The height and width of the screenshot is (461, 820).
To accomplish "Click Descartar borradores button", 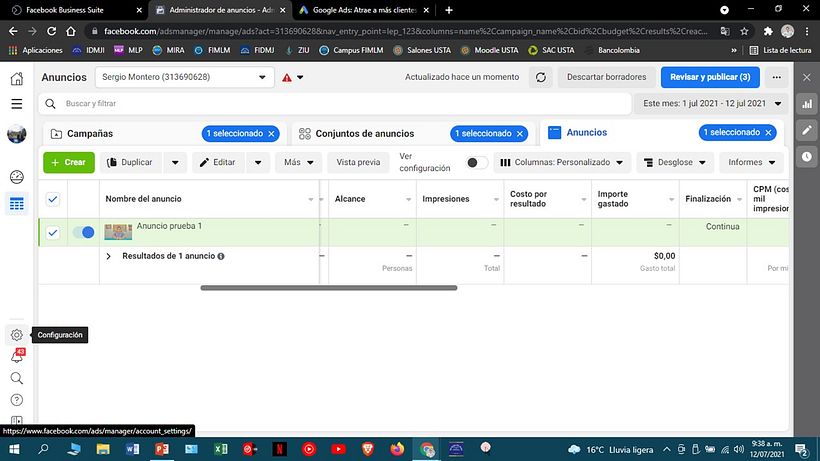I will 607,77.
